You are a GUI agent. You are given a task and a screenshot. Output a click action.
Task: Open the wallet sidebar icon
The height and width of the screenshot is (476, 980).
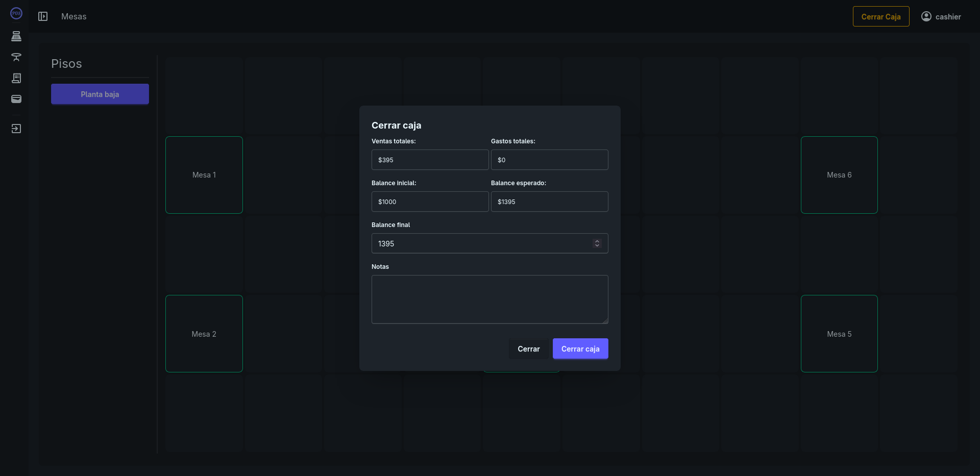click(x=16, y=99)
